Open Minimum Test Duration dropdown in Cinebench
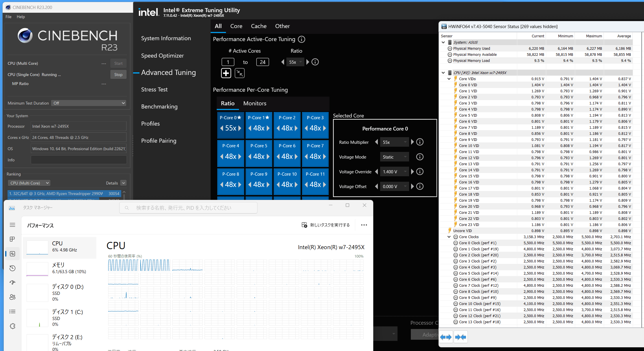Image resolution: width=644 pixels, height=351 pixels. pos(89,103)
